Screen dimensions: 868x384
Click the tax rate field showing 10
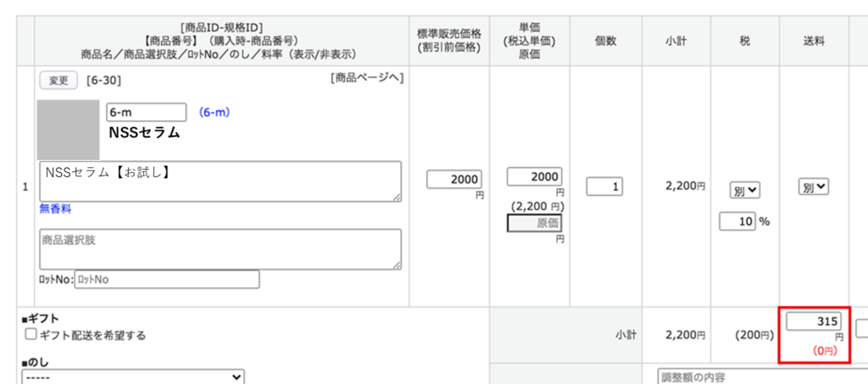point(737,221)
